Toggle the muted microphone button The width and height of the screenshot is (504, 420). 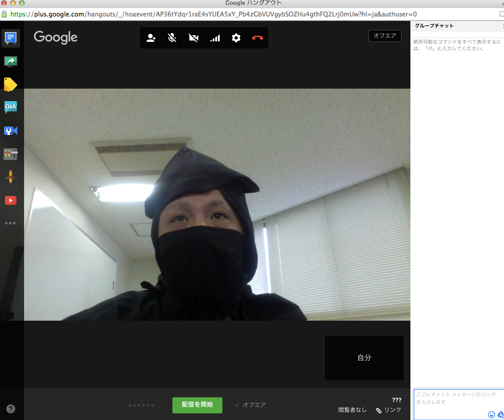point(172,38)
